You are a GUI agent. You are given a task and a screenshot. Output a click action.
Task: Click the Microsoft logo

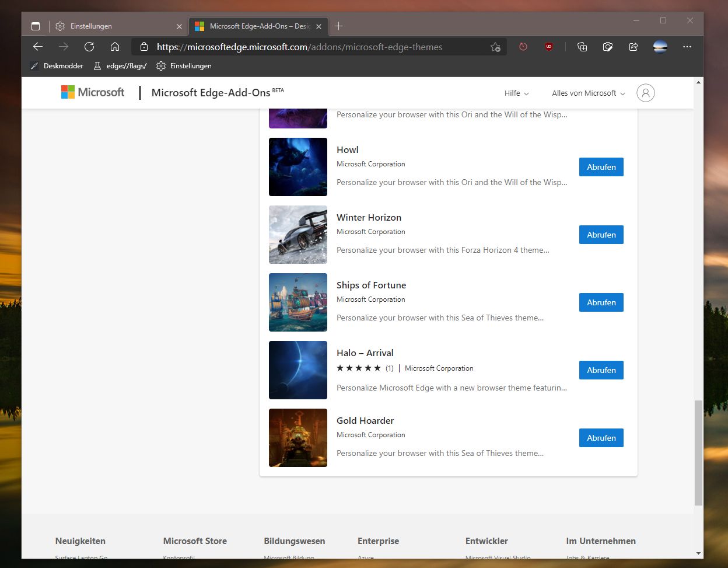point(93,92)
